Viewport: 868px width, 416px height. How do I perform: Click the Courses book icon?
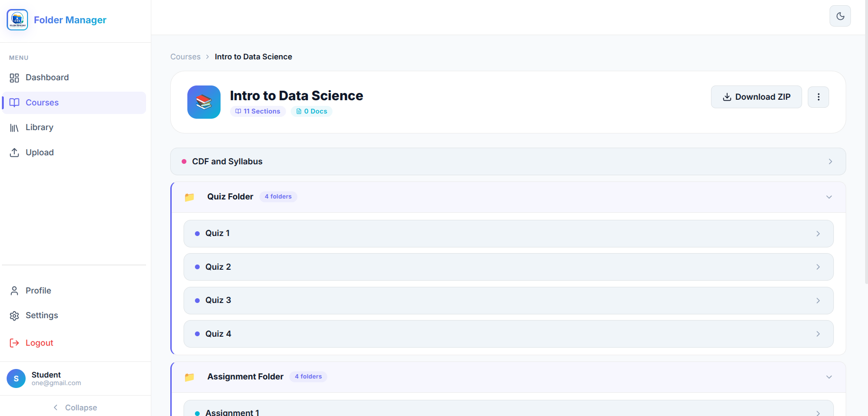14,103
